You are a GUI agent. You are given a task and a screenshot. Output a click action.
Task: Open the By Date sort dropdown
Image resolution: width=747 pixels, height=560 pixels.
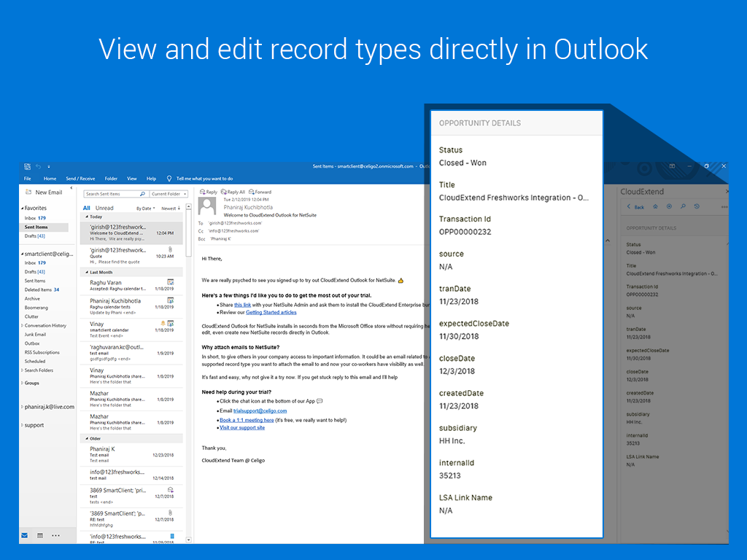(x=145, y=209)
